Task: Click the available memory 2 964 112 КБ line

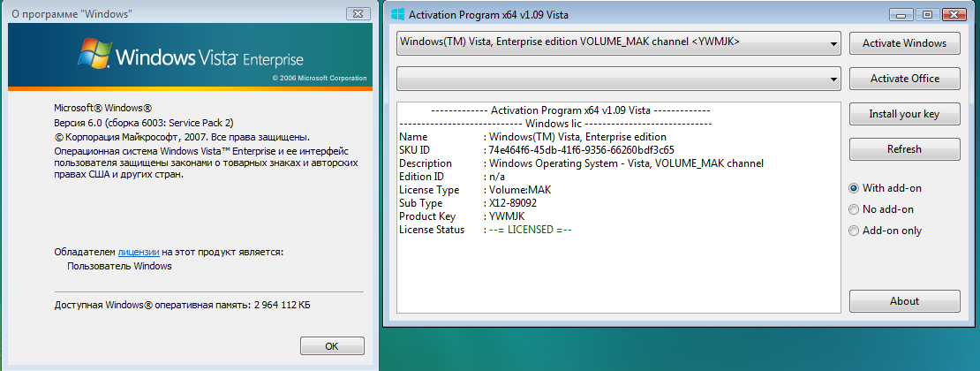Action: point(183,306)
